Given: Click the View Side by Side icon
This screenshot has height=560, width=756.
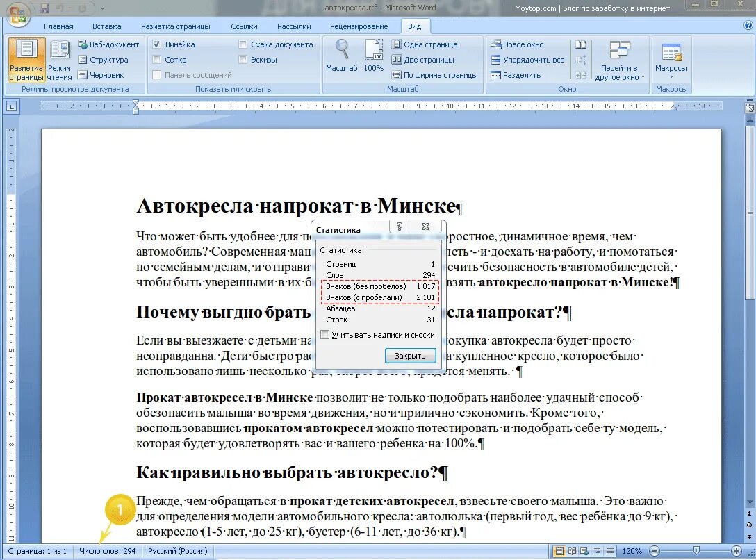Looking at the screenshot, I should (x=581, y=44).
